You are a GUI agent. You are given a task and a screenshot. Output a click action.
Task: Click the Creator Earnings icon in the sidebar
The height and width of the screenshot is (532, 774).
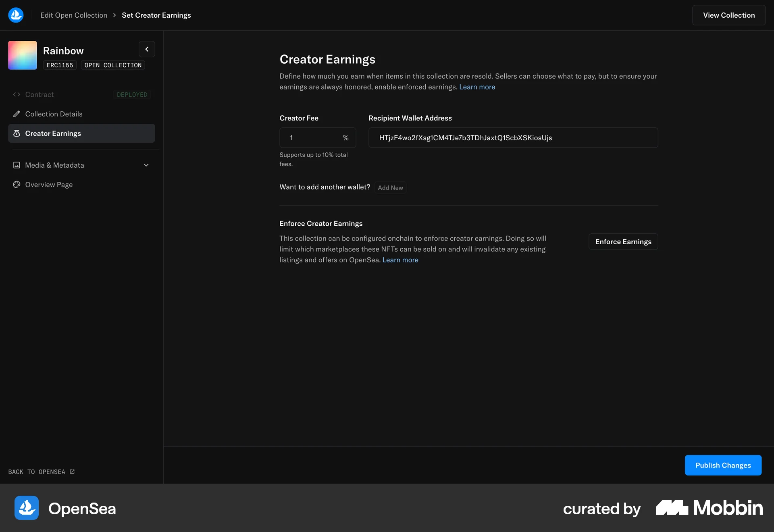(x=17, y=133)
